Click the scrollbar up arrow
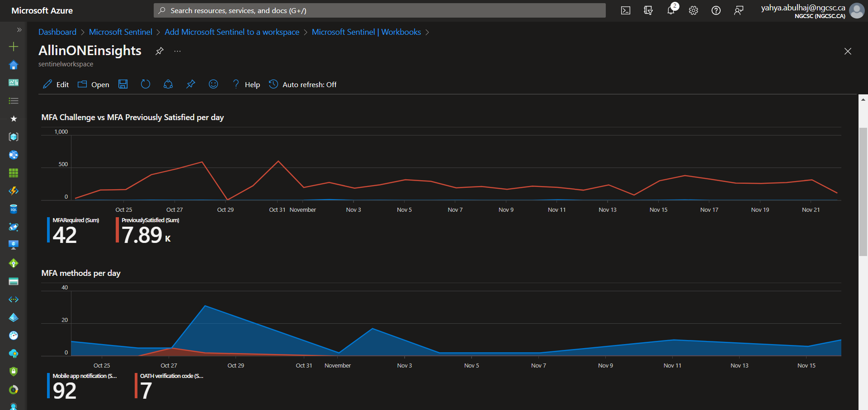This screenshot has width=868, height=410. coord(863,99)
